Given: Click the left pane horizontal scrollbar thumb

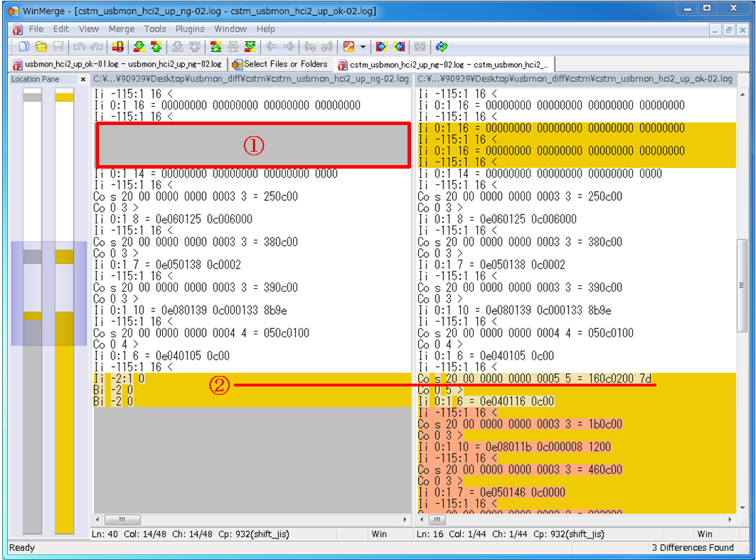Looking at the screenshot, I should pyautogui.click(x=122, y=519).
